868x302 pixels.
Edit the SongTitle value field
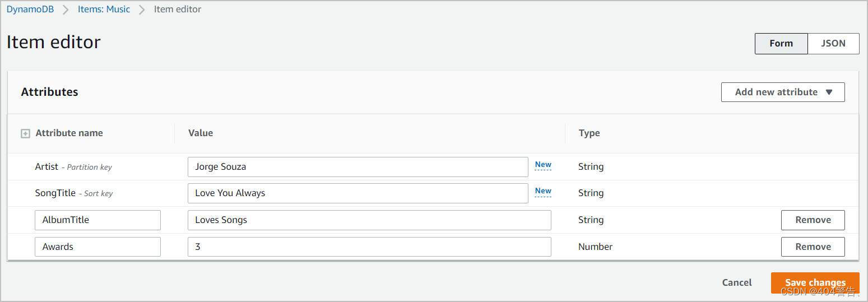tap(358, 193)
